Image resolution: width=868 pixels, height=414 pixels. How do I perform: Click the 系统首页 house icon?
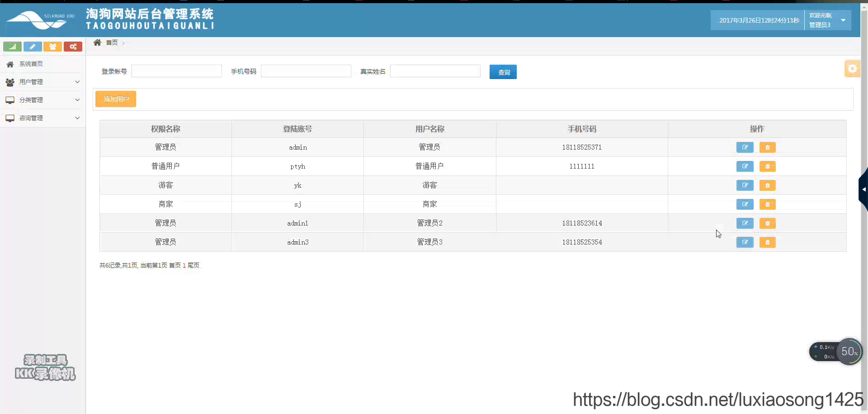click(x=10, y=64)
